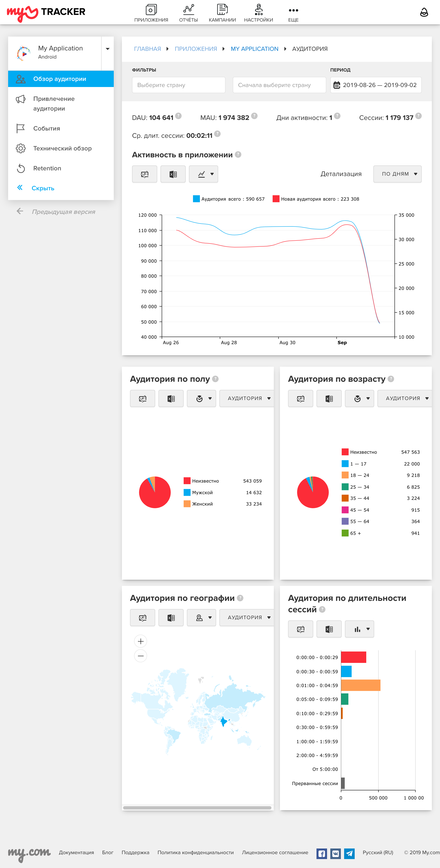This screenshot has width=440, height=868.
Task: Select 'Retention' in the sidebar
Action: point(47,168)
